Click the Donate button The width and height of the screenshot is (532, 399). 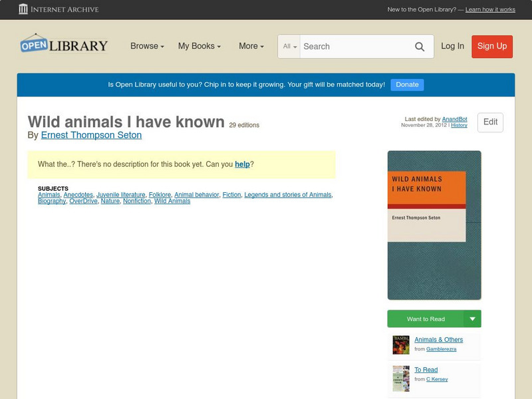[x=406, y=84]
